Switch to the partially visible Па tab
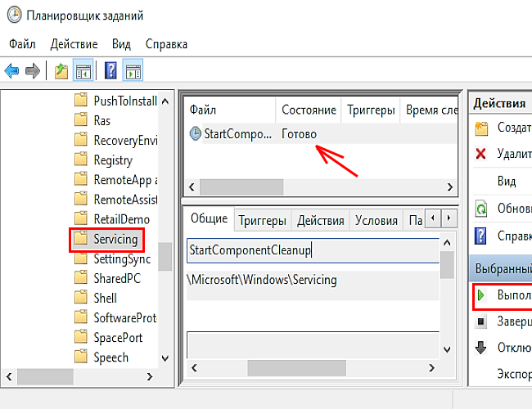 (415, 221)
